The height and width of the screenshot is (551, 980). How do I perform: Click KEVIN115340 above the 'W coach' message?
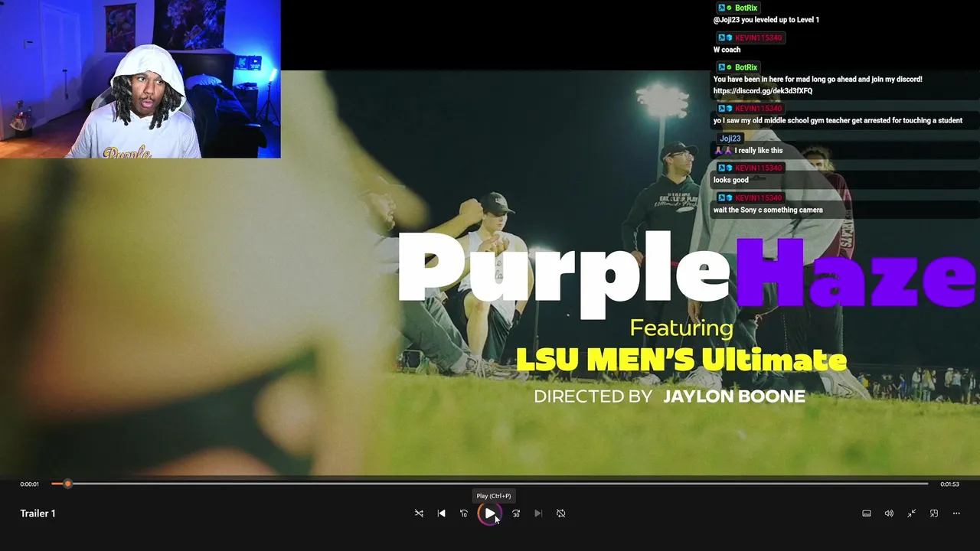[x=759, y=37]
